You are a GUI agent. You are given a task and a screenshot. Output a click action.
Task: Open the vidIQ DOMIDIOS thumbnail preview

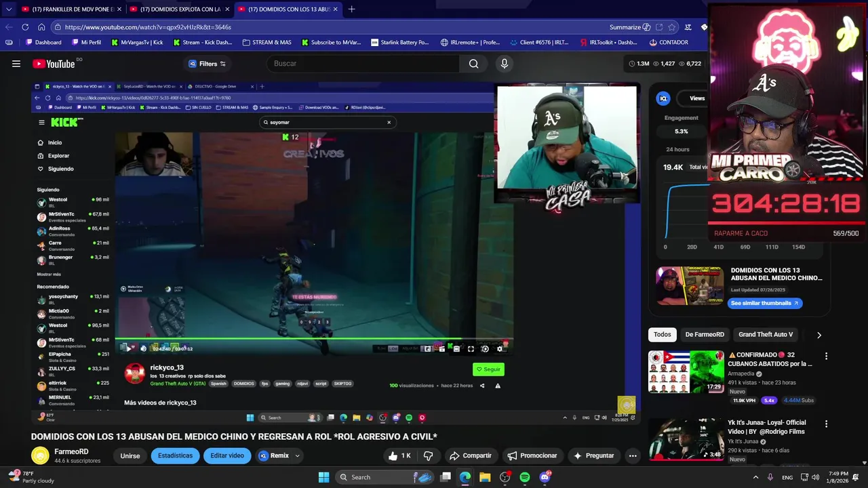point(690,286)
